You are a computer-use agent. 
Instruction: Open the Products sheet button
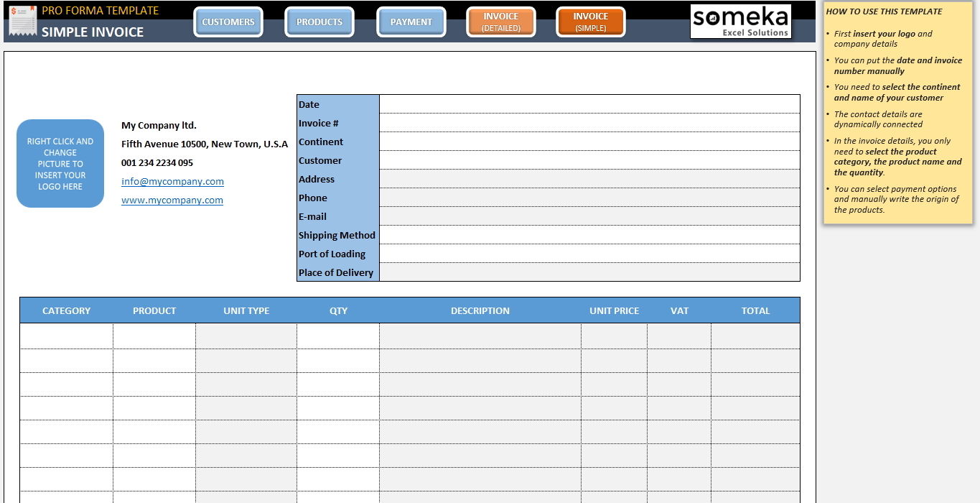pos(319,22)
